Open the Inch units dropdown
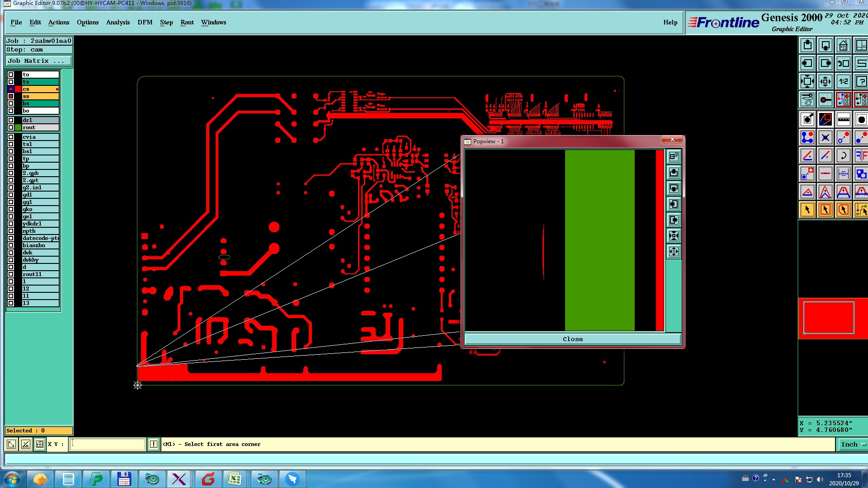The width and height of the screenshot is (868, 488). click(x=853, y=444)
